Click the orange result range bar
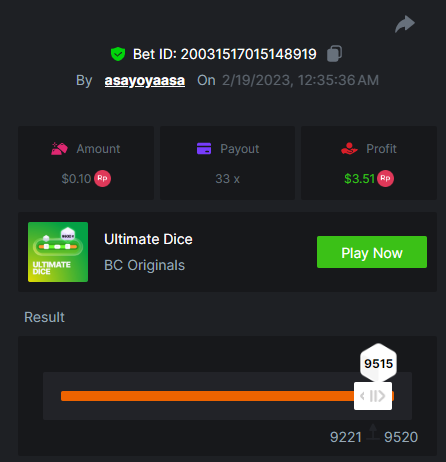 click(207, 396)
